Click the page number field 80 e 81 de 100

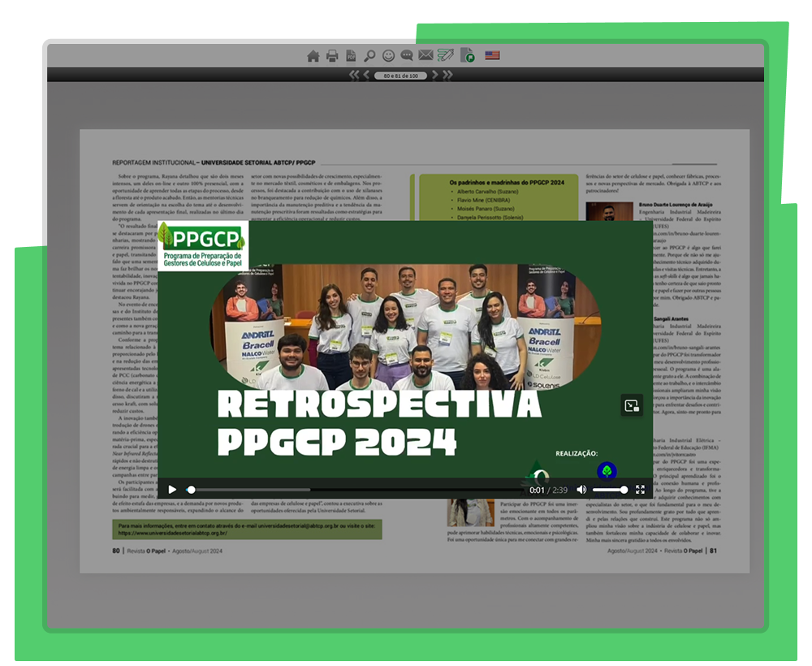click(401, 76)
